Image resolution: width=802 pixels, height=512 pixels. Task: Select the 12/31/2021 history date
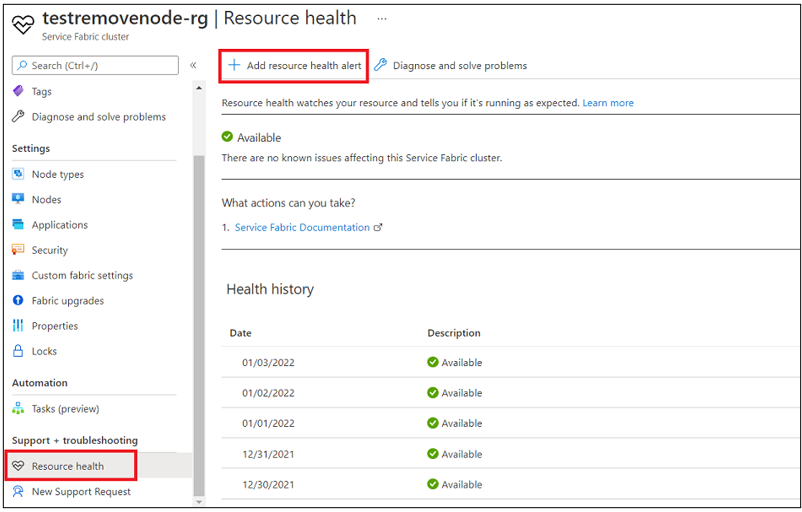click(268, 454)
